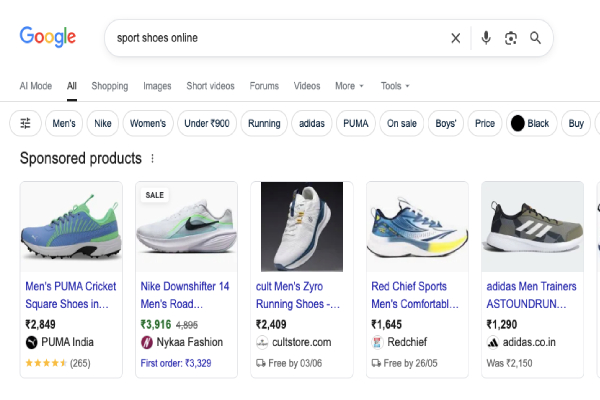Open Google Lens camera search icon
The width and height of the screenshot is (600, 400).
(511, 38)
